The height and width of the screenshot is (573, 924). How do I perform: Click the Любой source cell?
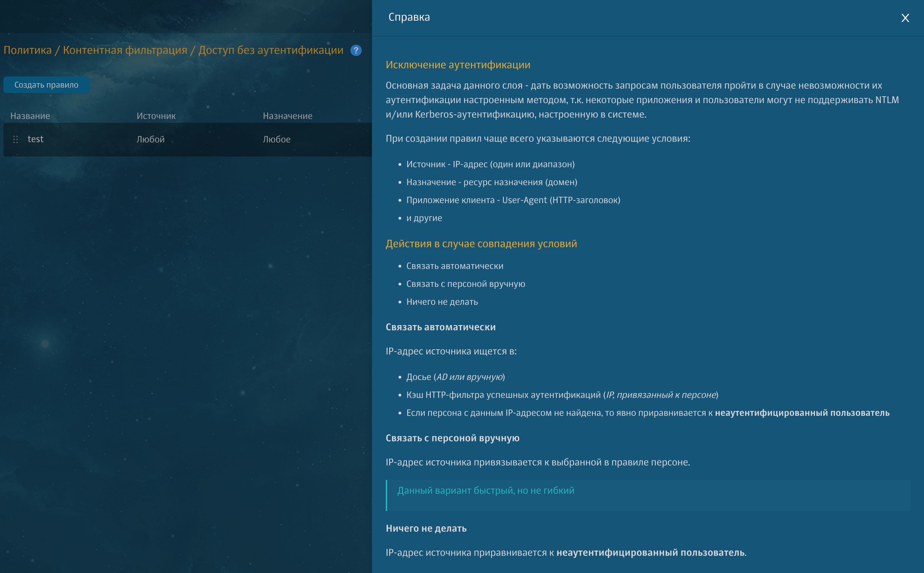pos(150,140)
